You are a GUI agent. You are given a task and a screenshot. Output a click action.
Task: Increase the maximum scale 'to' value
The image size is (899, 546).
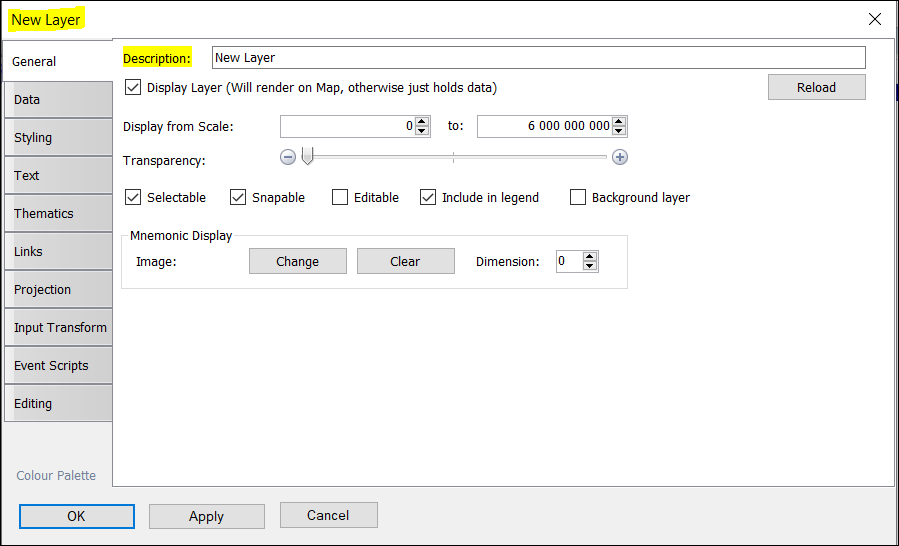click(619, 122)
